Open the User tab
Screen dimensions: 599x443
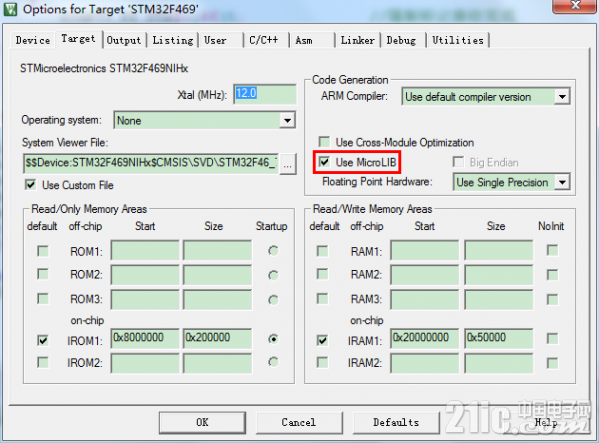coord(215,40)
